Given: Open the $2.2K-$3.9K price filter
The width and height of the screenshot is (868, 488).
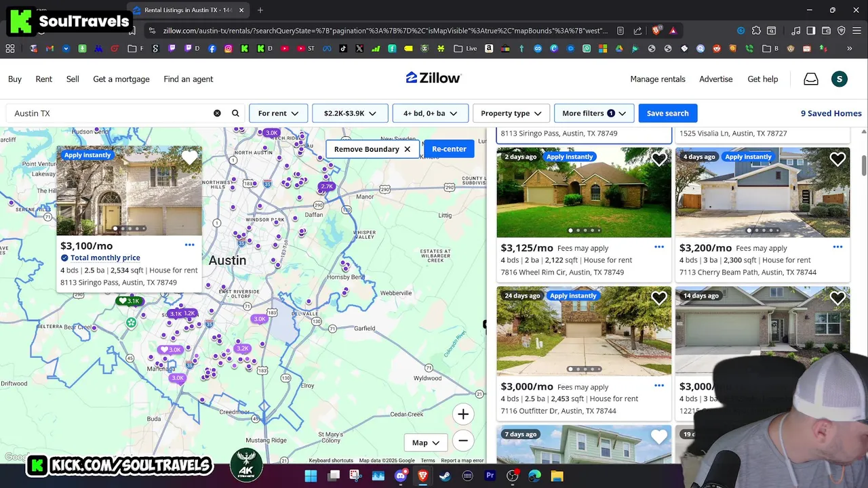Looking at the screenshot, I should (x=350, y=113).
